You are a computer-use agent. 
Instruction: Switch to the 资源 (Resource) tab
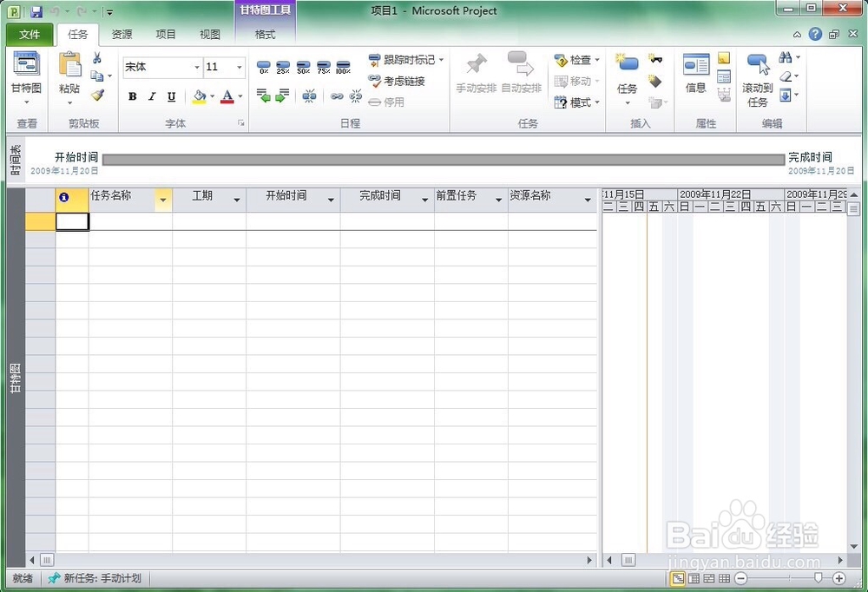click(x=122, y=35)
